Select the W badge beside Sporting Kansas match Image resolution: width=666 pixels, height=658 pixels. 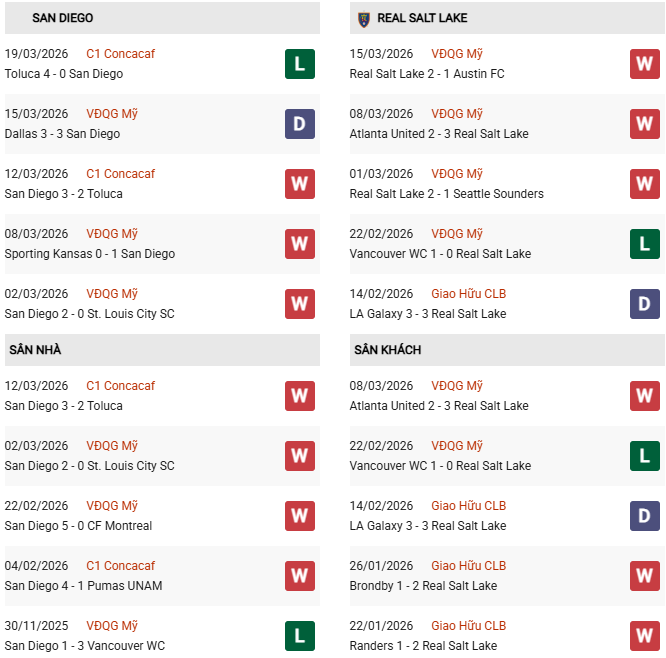pos(300,244)
